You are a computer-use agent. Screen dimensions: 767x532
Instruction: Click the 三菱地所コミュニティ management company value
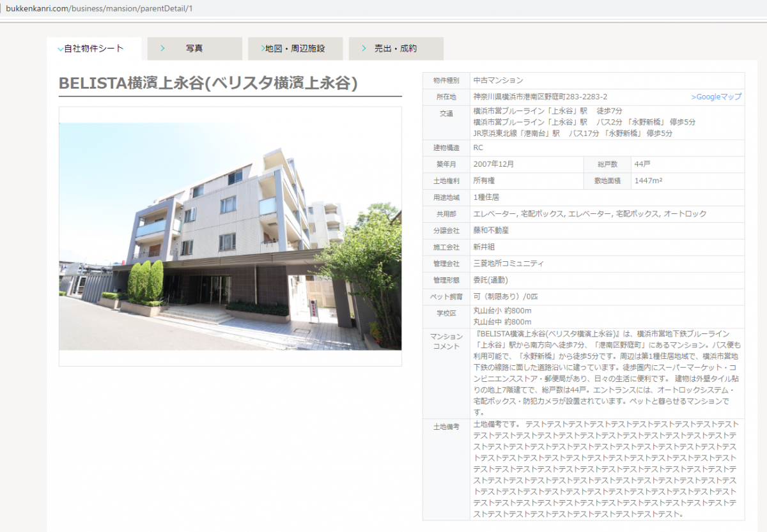point(508,264)
